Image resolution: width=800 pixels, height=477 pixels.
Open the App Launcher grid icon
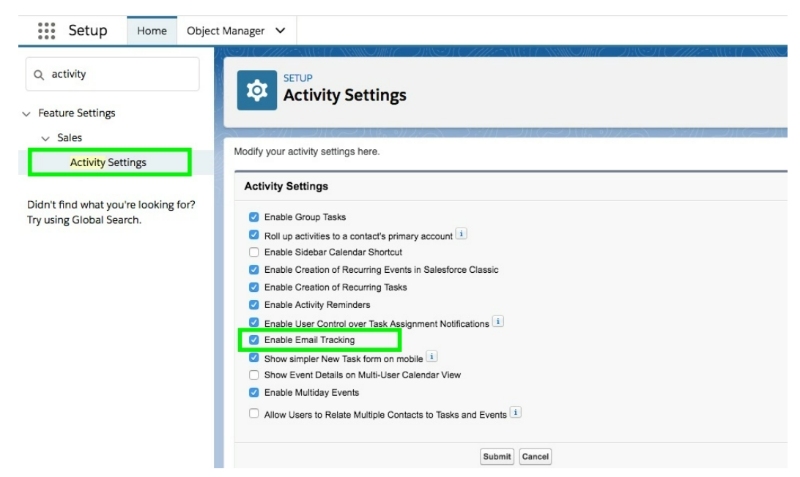(x=46, y=31)
